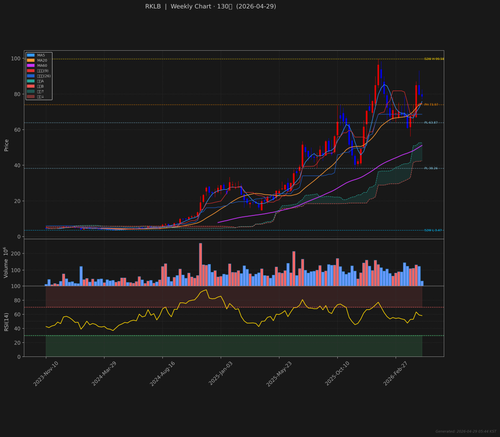Click the Price y-axis label
500x437 pixels.
click(x=6, y=145)
